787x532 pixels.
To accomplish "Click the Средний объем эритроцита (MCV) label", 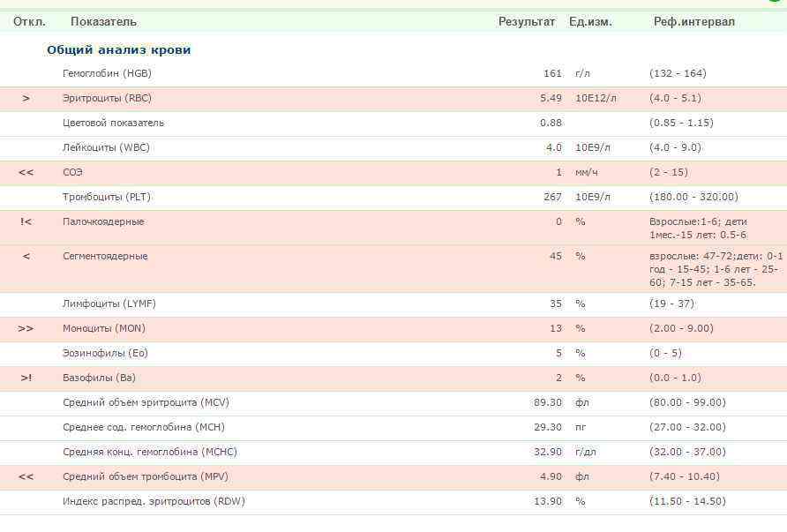I will [x=146, y=402].
